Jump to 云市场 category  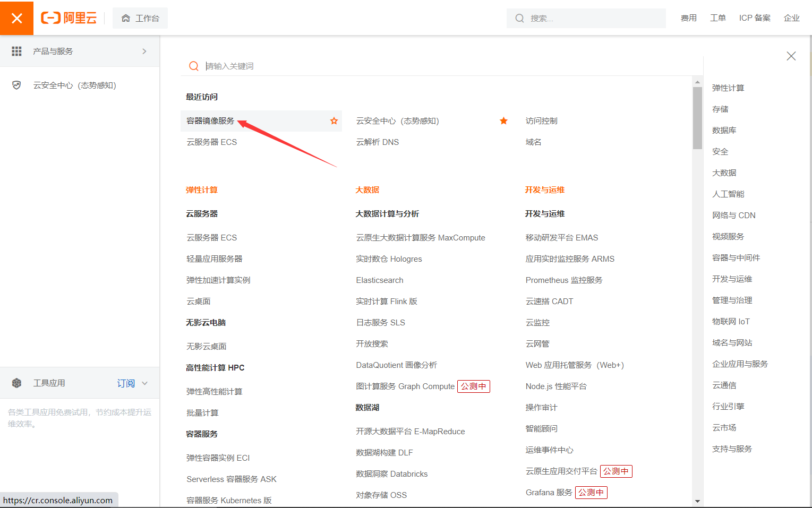[724, 428]
